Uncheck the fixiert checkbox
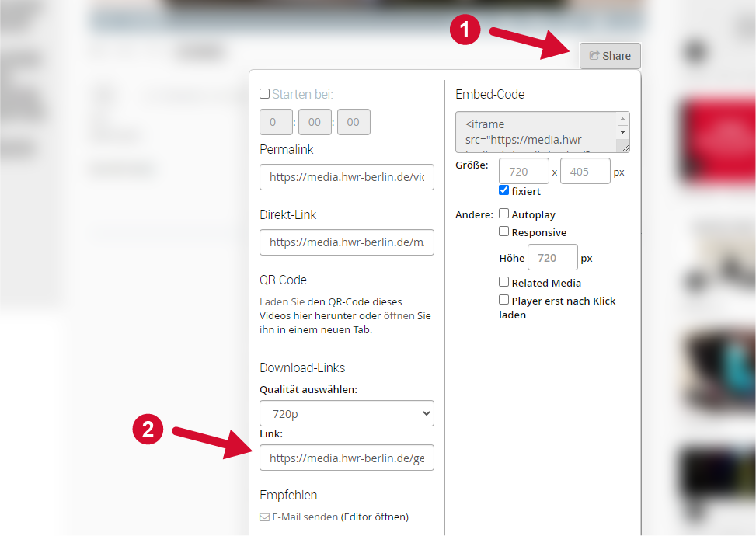Viewport: 756px width, 536px height. click(x=504, y=190)
